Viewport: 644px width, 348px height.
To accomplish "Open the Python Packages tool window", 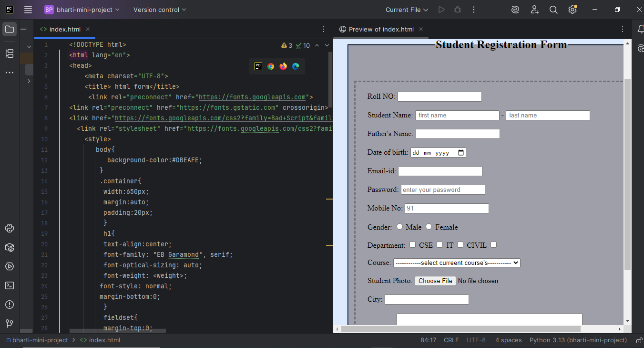I will tap(9, 247).
